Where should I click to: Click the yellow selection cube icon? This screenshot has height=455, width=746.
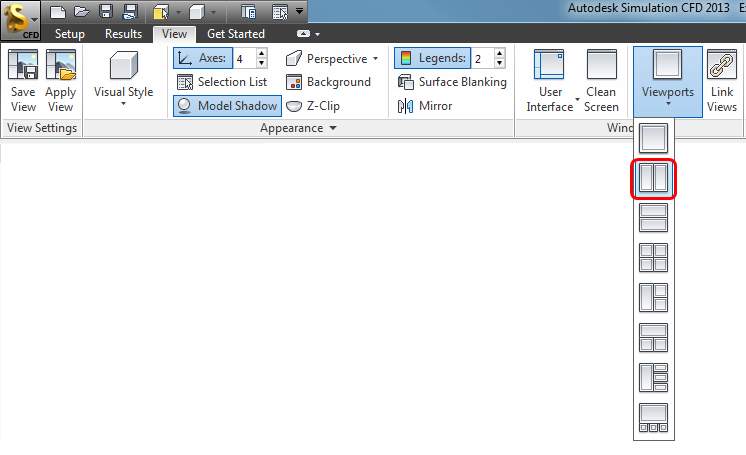click(x=161, y=11)
